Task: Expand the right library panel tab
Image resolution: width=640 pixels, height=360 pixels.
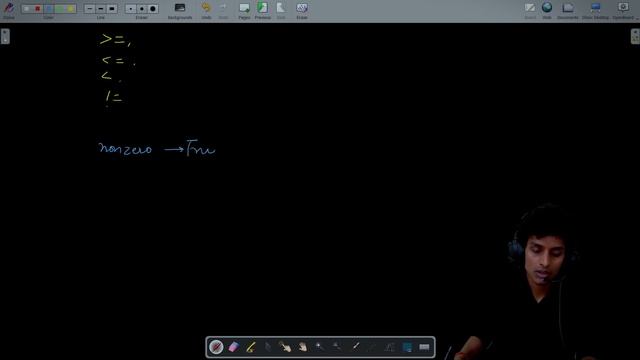Action: point(635,36)
